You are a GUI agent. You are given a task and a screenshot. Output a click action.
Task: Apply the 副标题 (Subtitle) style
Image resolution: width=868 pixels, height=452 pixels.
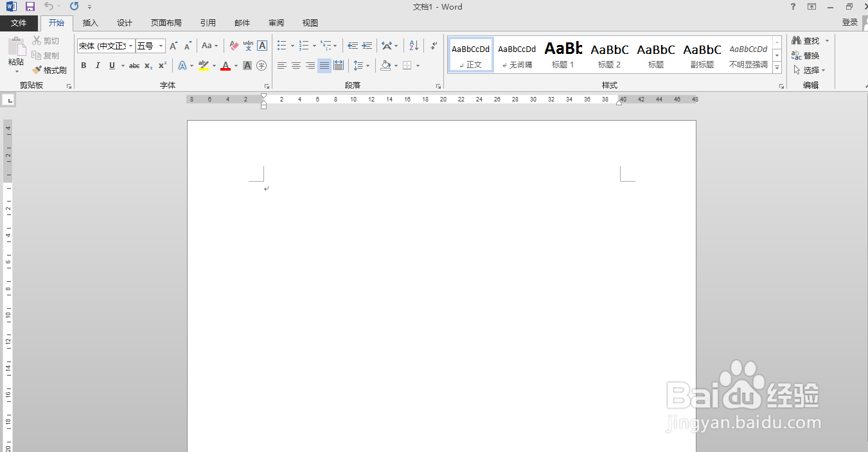(702, 55)
